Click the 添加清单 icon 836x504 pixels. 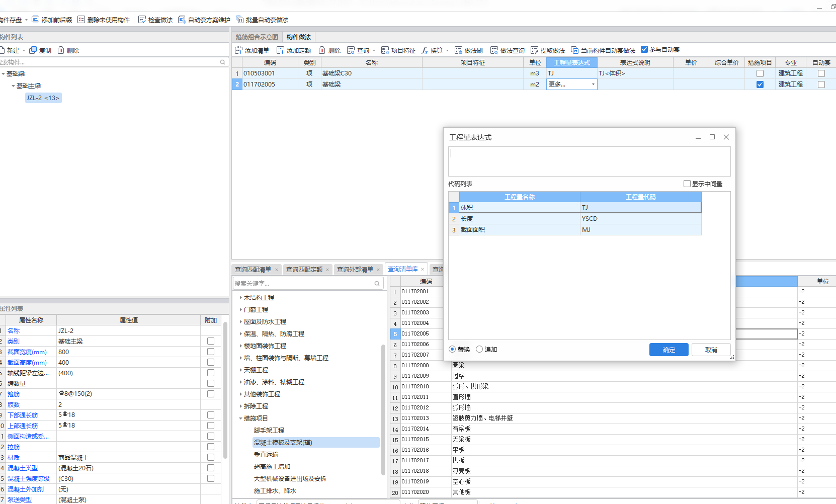tap(239, 50)
